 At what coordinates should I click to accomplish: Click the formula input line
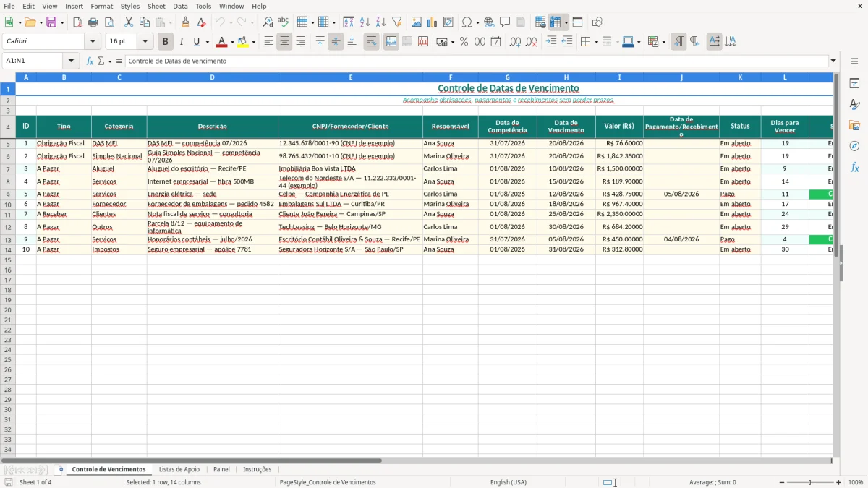(x=477, y=61)
